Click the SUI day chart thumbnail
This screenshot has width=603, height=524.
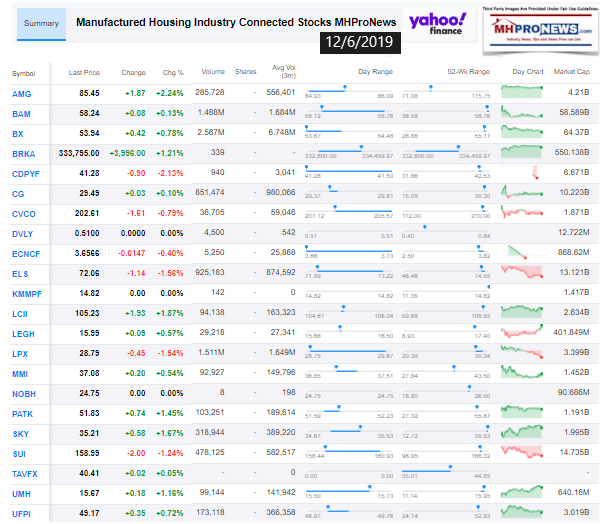(x=522, y=452)
